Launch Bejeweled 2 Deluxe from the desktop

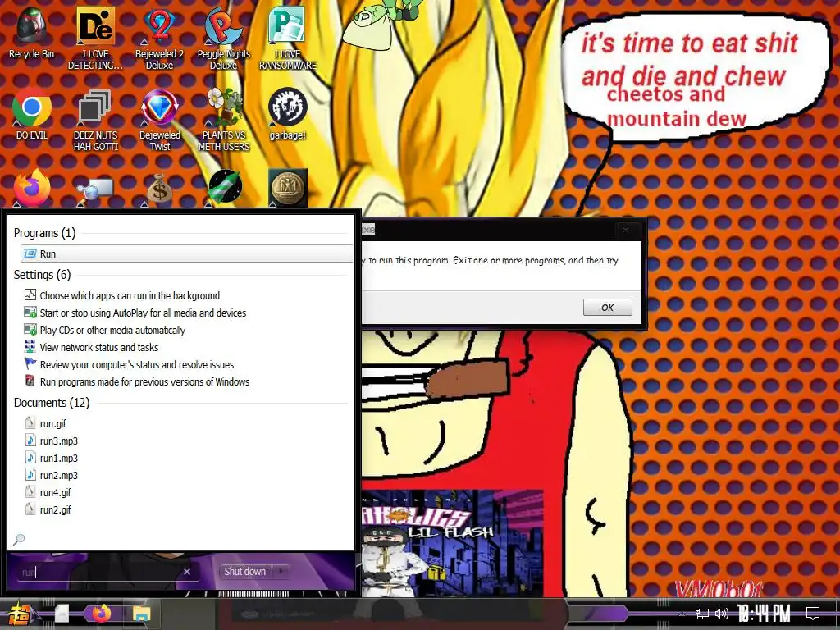(159, 38)
